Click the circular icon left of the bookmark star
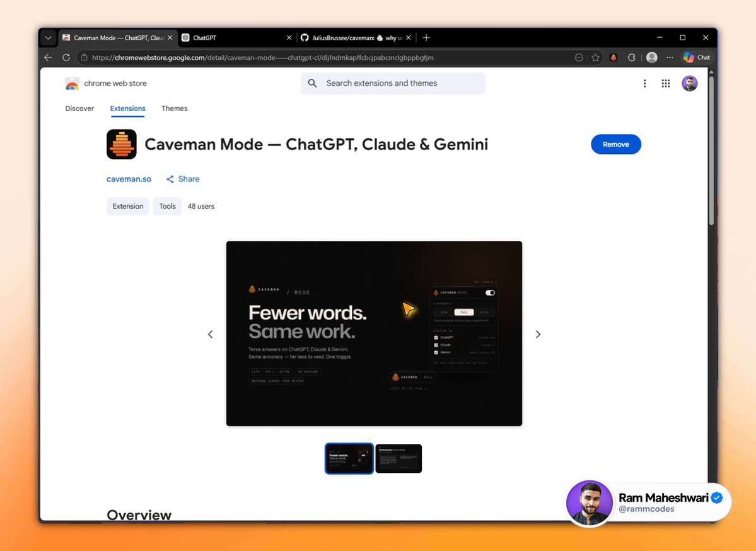The image size is (756, 551). 579,57
